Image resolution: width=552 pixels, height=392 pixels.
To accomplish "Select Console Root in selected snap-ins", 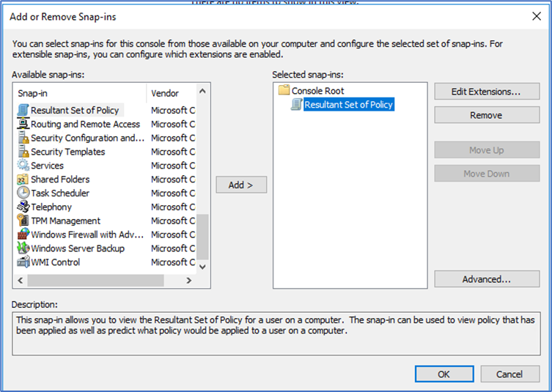I will pyautogui.click(x=317, y=91).
